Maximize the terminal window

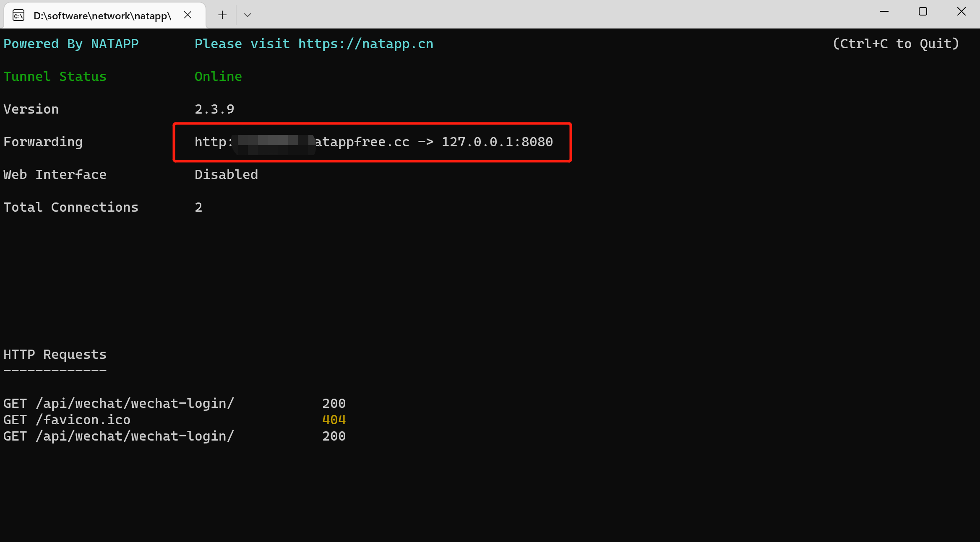coord(923,12)
